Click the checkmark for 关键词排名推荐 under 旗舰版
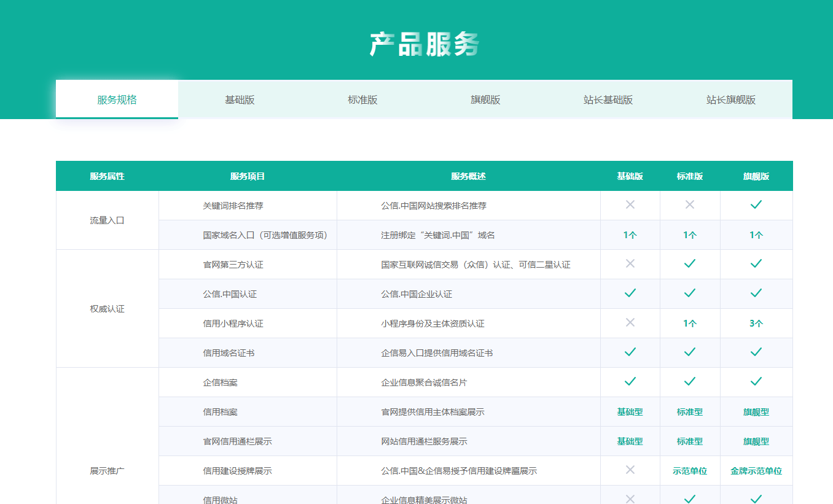 [x=756, y=205]
